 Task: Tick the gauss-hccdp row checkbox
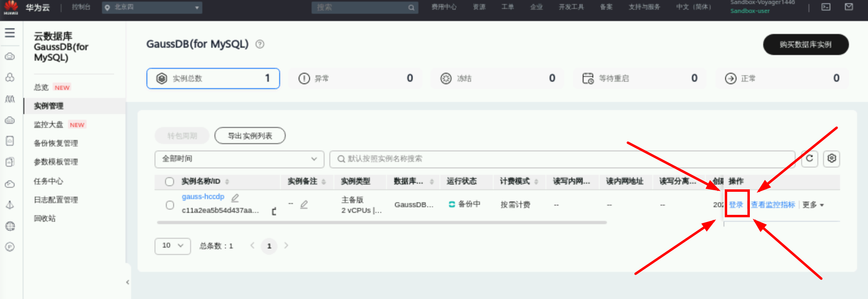[170, 205]
